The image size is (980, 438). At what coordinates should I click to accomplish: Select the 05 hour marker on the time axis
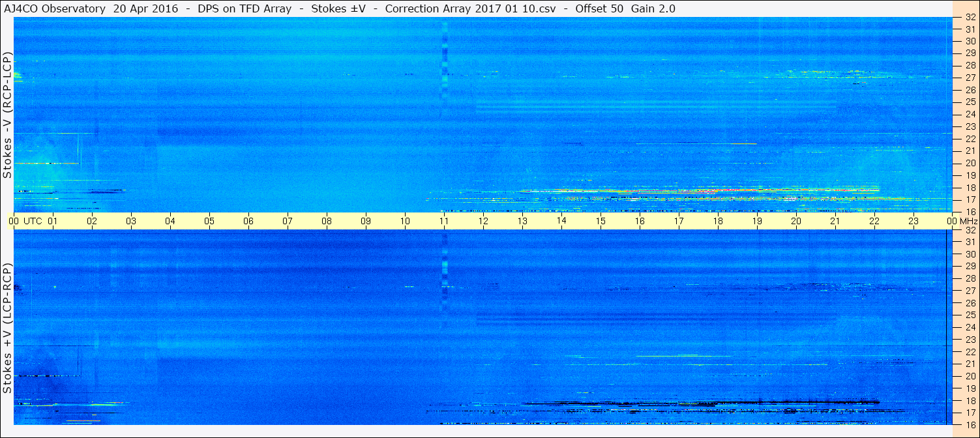tap(209, 221)
